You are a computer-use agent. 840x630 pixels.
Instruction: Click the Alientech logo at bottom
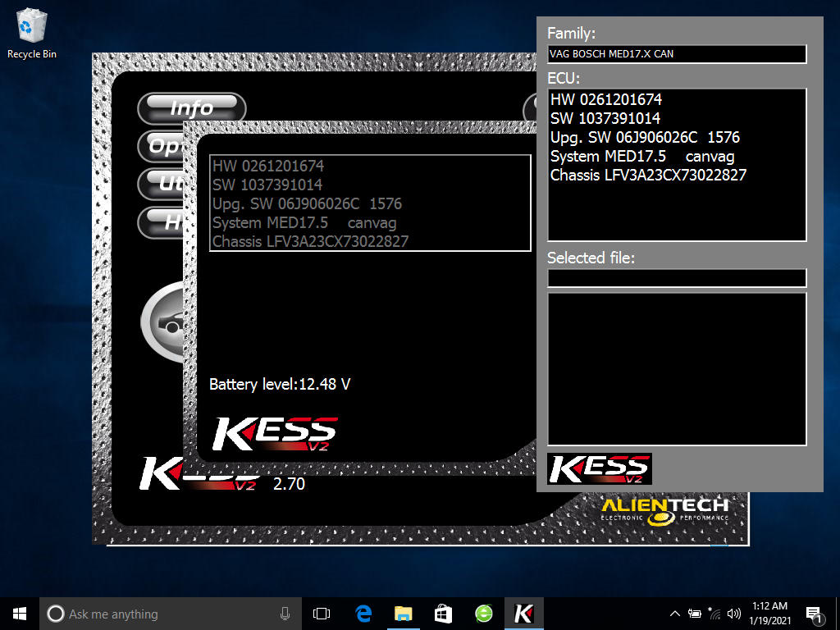663,509
